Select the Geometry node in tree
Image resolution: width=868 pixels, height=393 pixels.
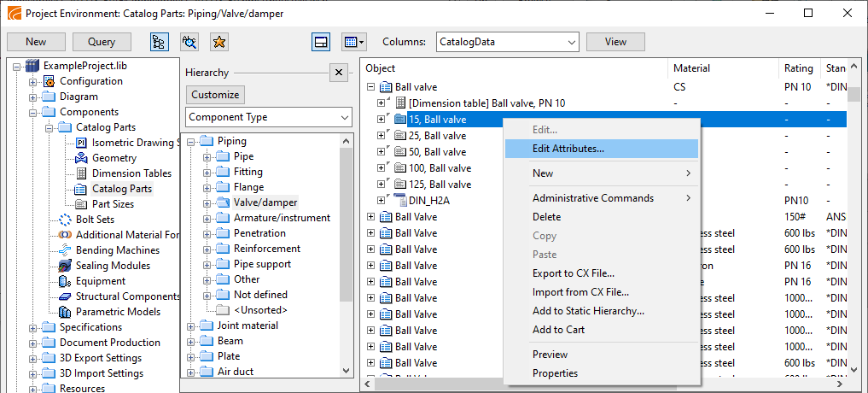[114, 158]
